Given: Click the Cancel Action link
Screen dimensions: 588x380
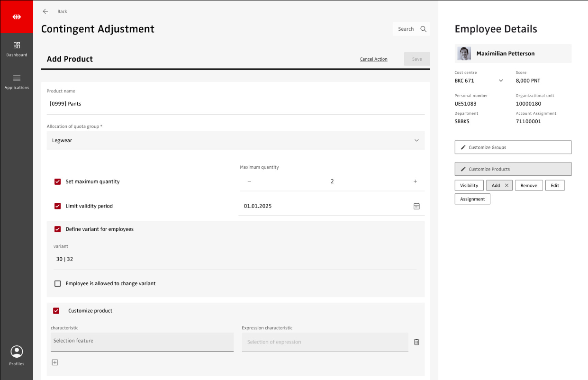Looking at the screenshot, I should [x=373, y=59].
